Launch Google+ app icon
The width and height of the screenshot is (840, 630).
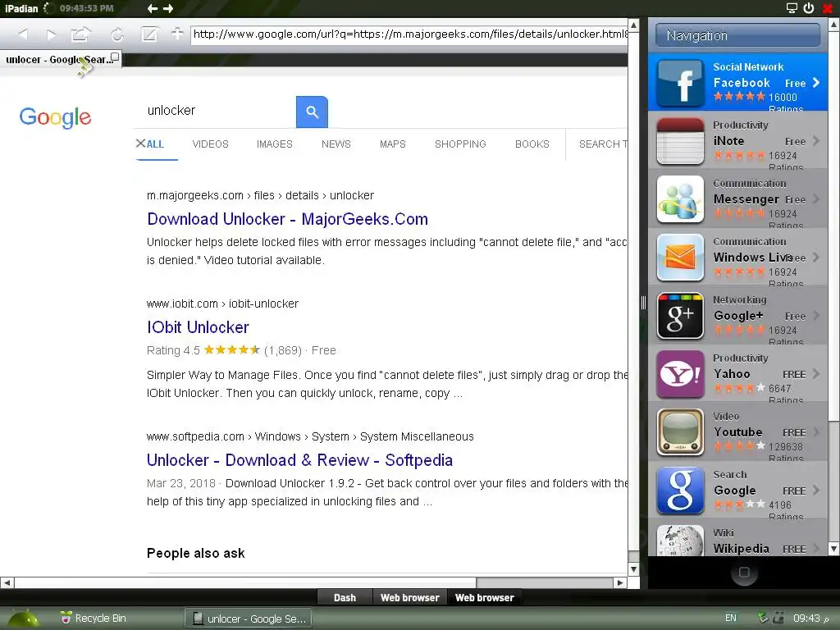click(680, 316)
